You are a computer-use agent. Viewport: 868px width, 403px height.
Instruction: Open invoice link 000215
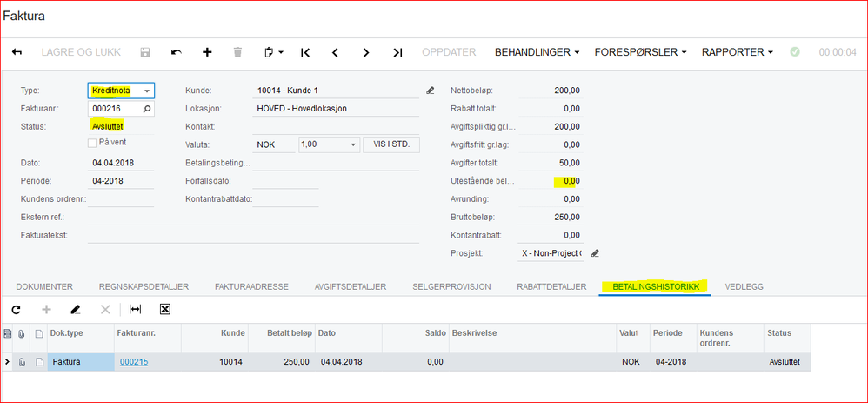134,362
